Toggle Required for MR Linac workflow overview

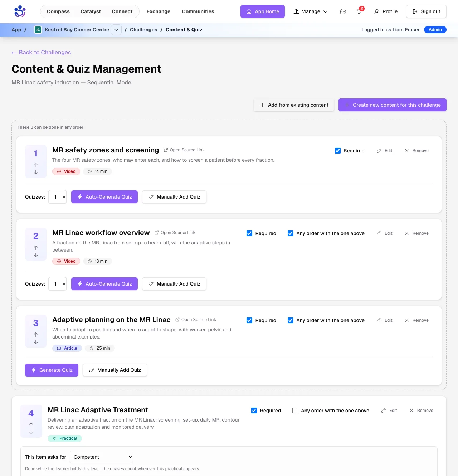coord(249,233)
